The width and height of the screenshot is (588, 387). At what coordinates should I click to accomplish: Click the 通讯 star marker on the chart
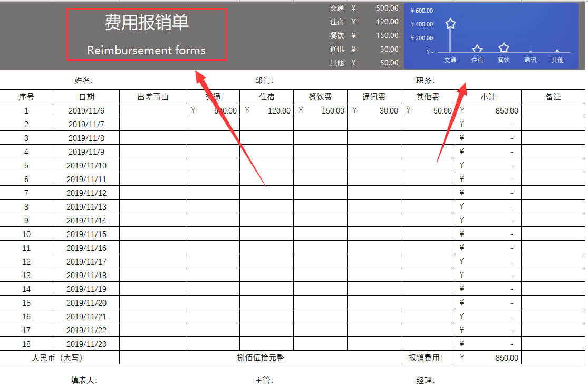pos(530,52)
